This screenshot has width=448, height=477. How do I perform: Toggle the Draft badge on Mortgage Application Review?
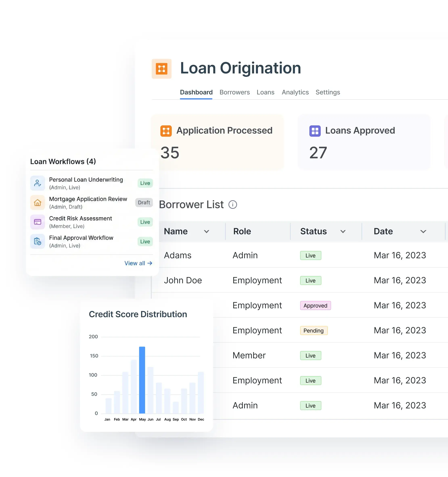pos(144,203)
